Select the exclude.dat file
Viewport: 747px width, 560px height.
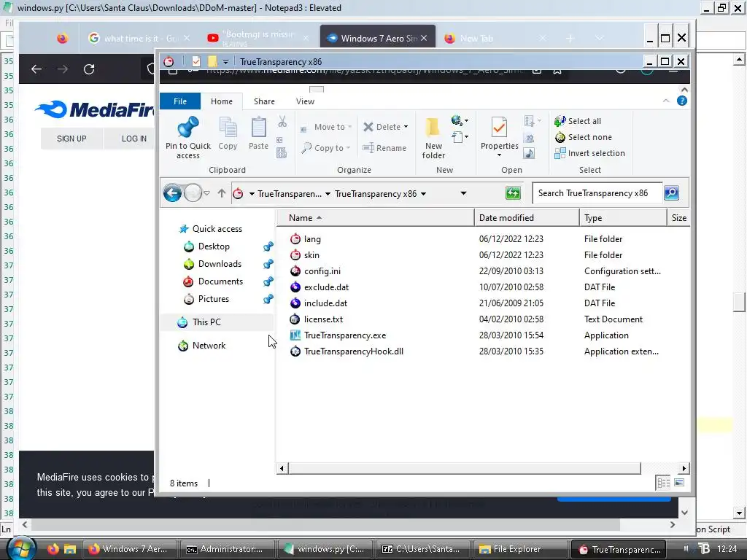(326, 287)
